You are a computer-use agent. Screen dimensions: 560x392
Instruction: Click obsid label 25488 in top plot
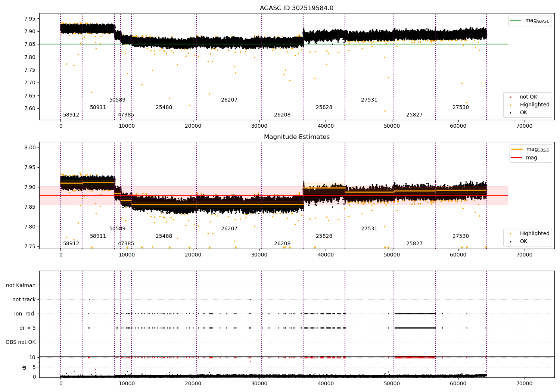point(164,108)
